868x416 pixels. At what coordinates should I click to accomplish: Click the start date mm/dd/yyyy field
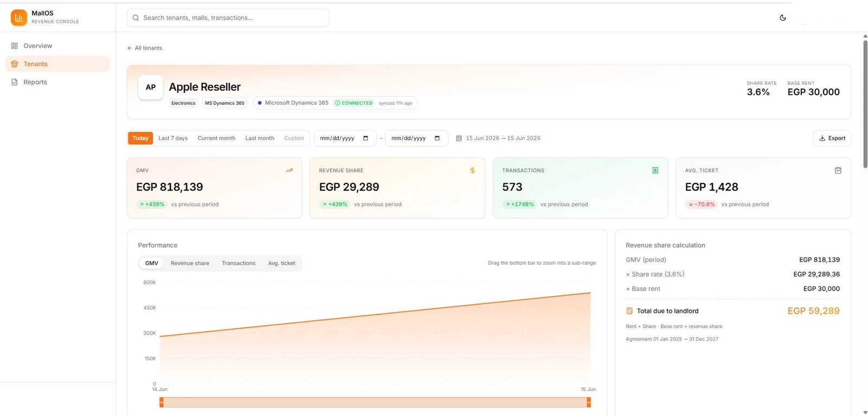(345, 138)
